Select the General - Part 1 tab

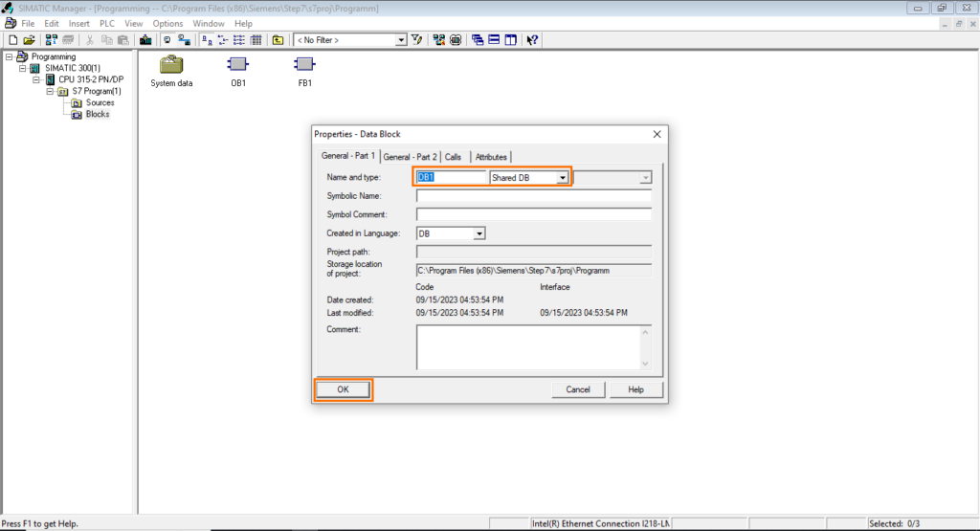coord(348,156)
